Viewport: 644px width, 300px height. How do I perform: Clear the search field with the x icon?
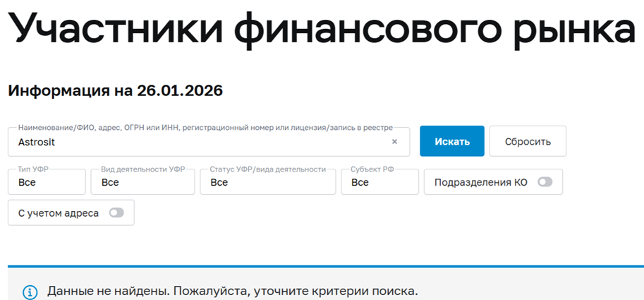point(394,142)
